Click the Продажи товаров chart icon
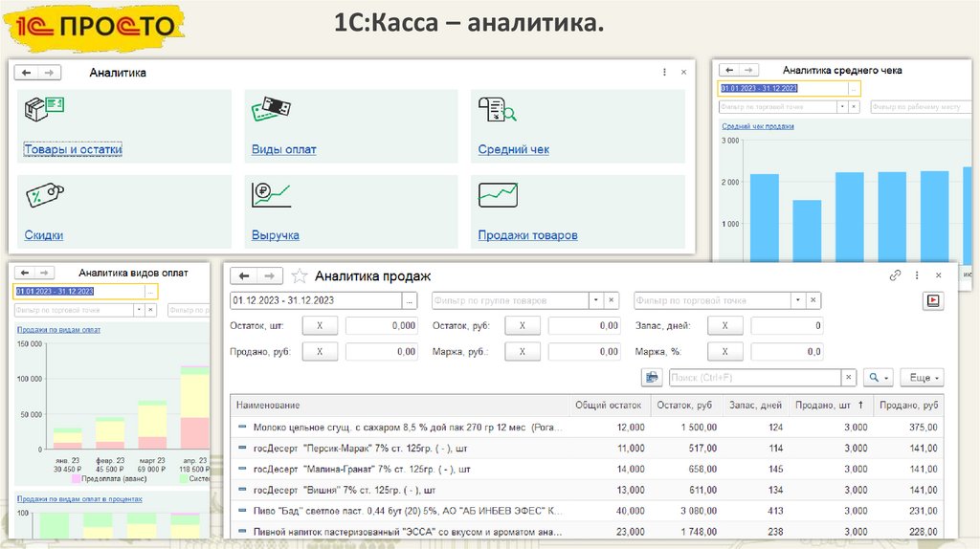This screenshot has width=980, height=549. pyautogui.click(x=498, y=194)
